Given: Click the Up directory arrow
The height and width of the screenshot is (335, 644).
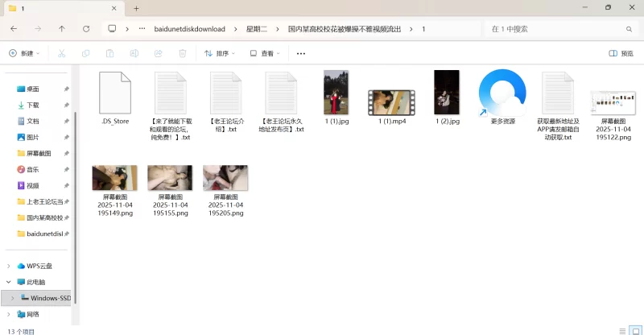Looking at the screenshot, I should click(62, 29).
